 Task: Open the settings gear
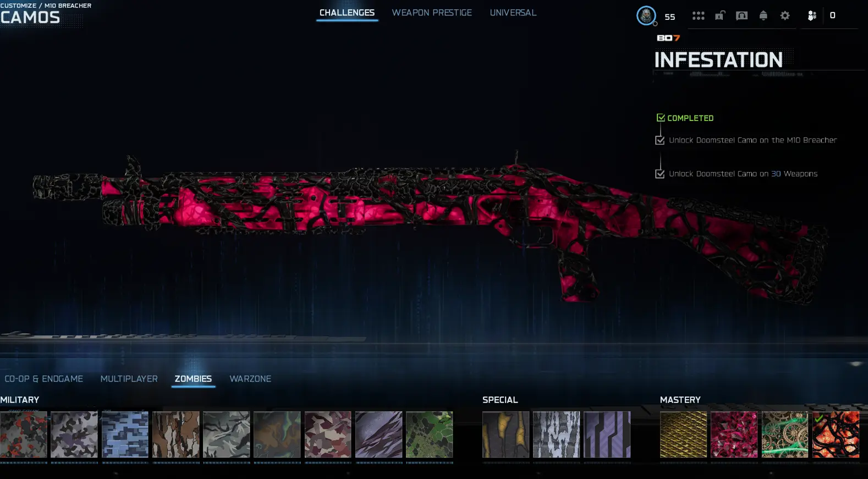tap(785, 15)
